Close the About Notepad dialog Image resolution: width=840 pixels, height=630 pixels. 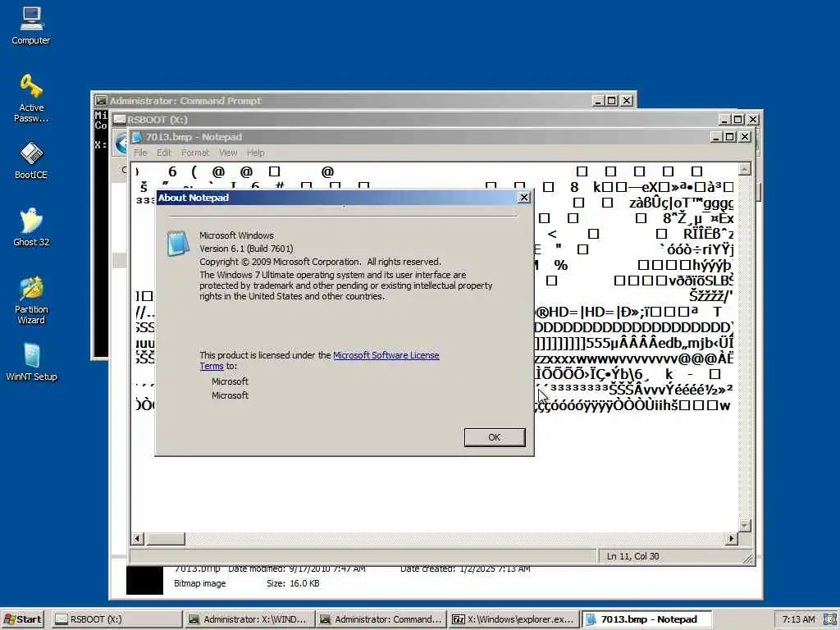524,198
